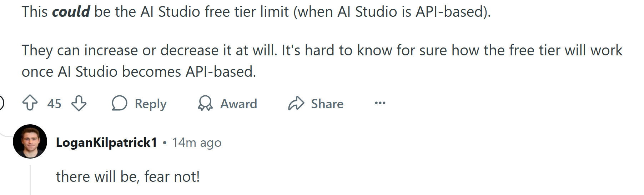Viewport: 644px width, 195px height.
Task: Click the vote count 45
Action: point(54,104)
